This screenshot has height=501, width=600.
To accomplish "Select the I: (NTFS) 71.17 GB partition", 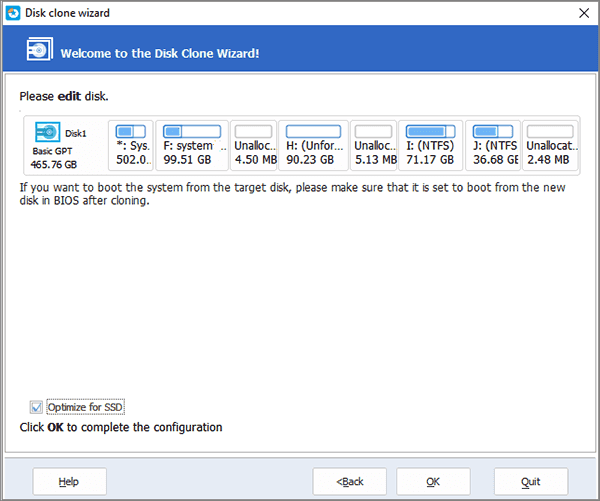I will (430, 145).
